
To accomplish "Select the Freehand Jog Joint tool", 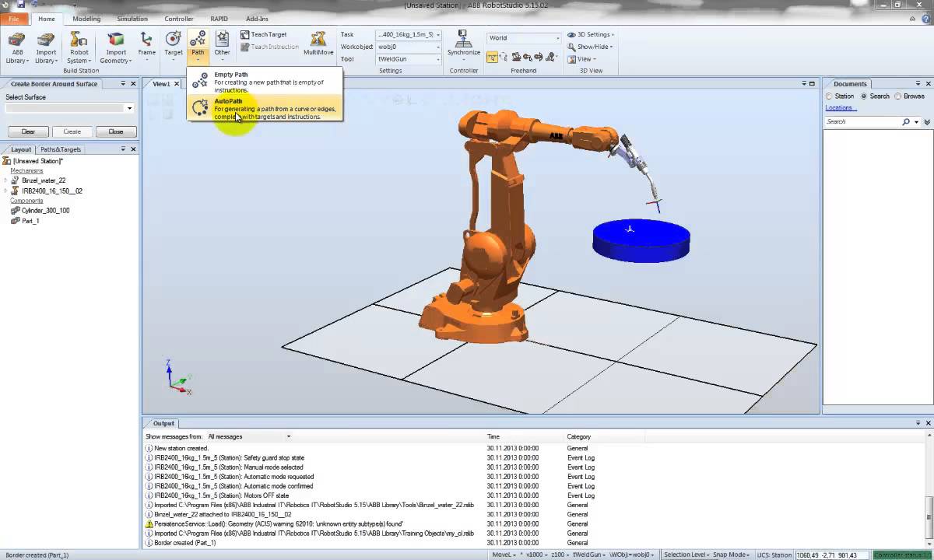I will point(515,57).
